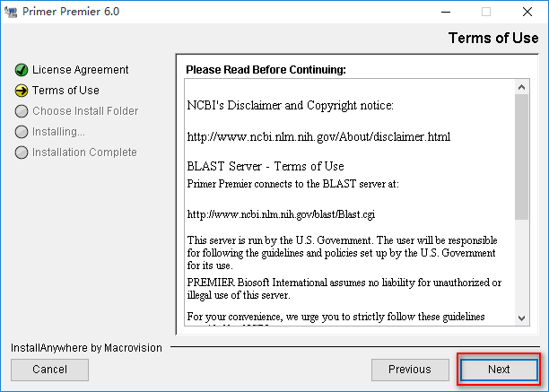549x392 pixels.
Task: Click the gray Choose Install Folder circle icon
Action: coord(22,111)
